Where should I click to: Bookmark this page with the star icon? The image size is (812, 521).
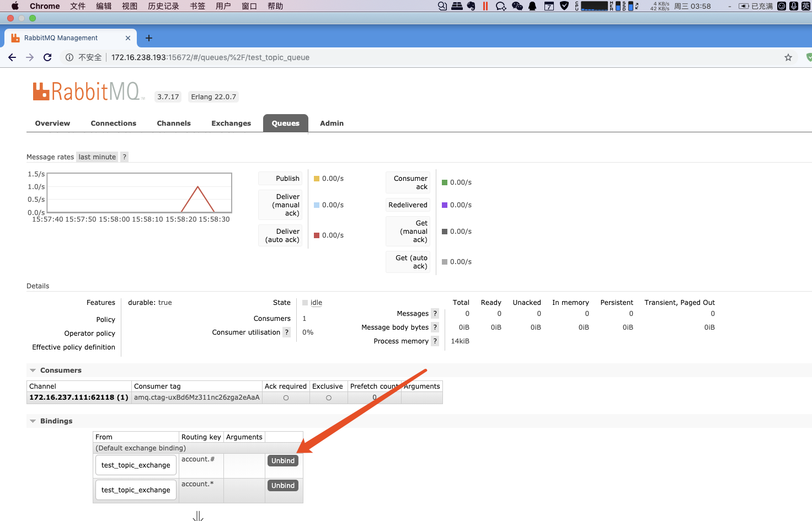tap(788, 57)
